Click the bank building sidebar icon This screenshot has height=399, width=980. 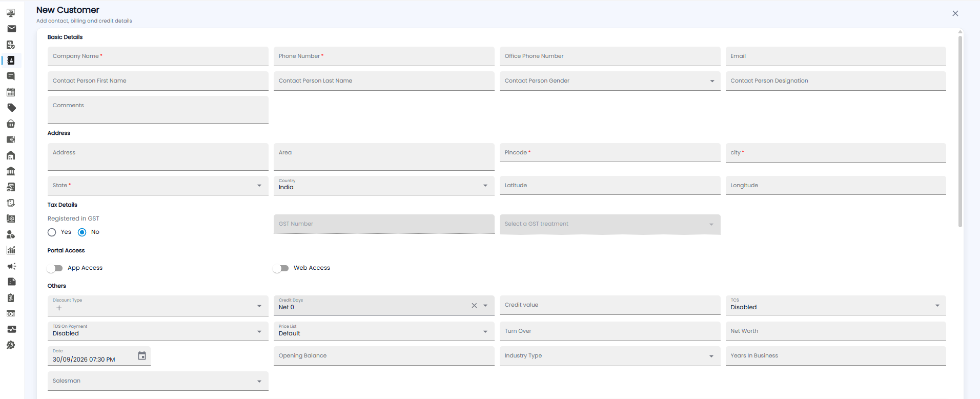point(11,171)
